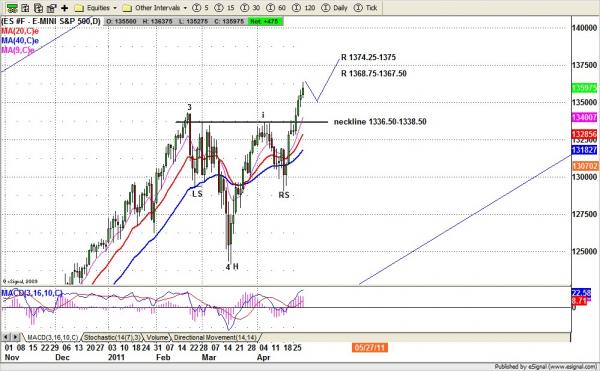The image size is (600, 371).
Task: Click the Equities folder icon
Action: (79, 8)
